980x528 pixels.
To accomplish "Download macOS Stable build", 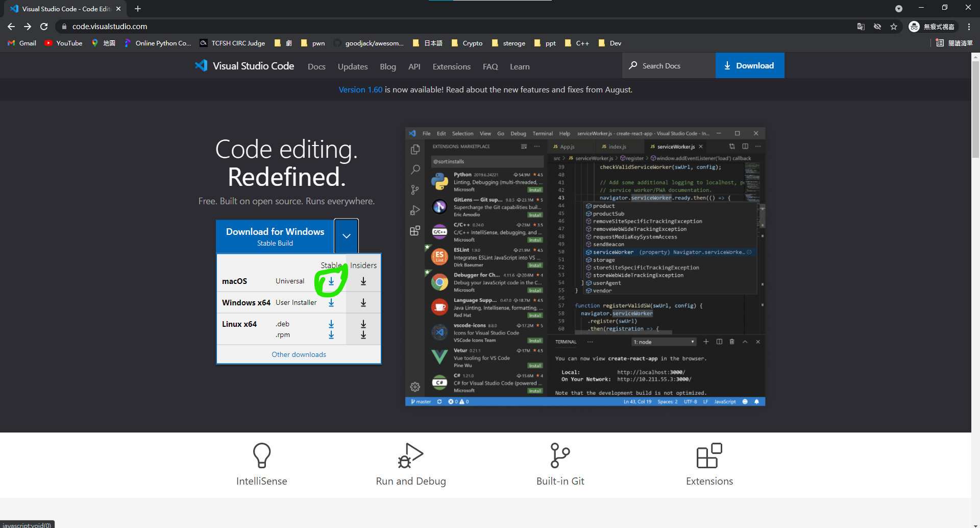I will pyautogui.click(x=331, y=281).
